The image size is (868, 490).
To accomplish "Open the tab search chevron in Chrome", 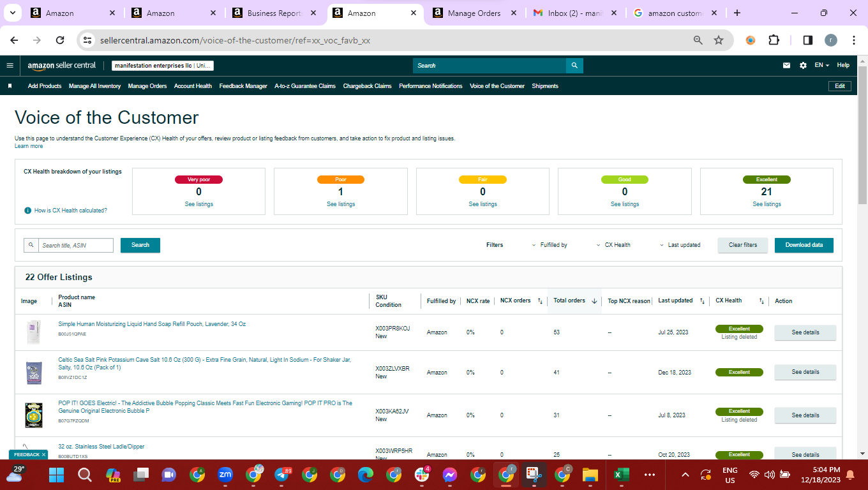I will pyautogui.click(x=13, y=13).
